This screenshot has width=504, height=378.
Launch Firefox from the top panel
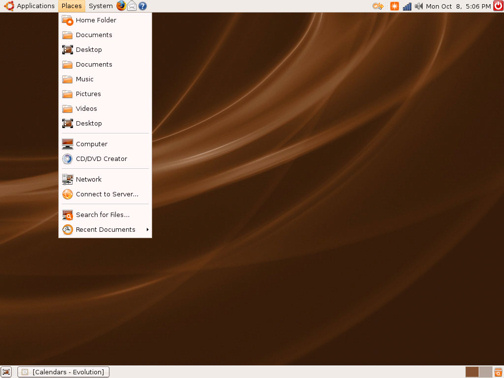[121, 6]
